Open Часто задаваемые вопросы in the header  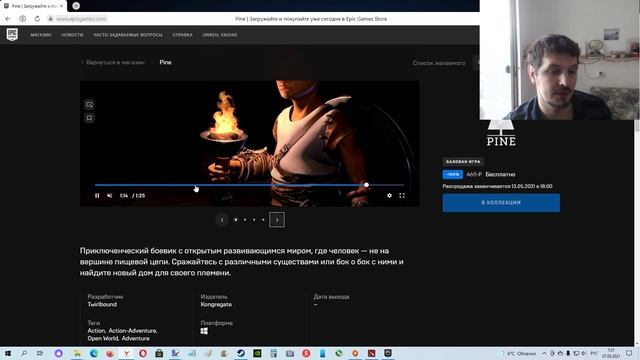tap(128, 35)
